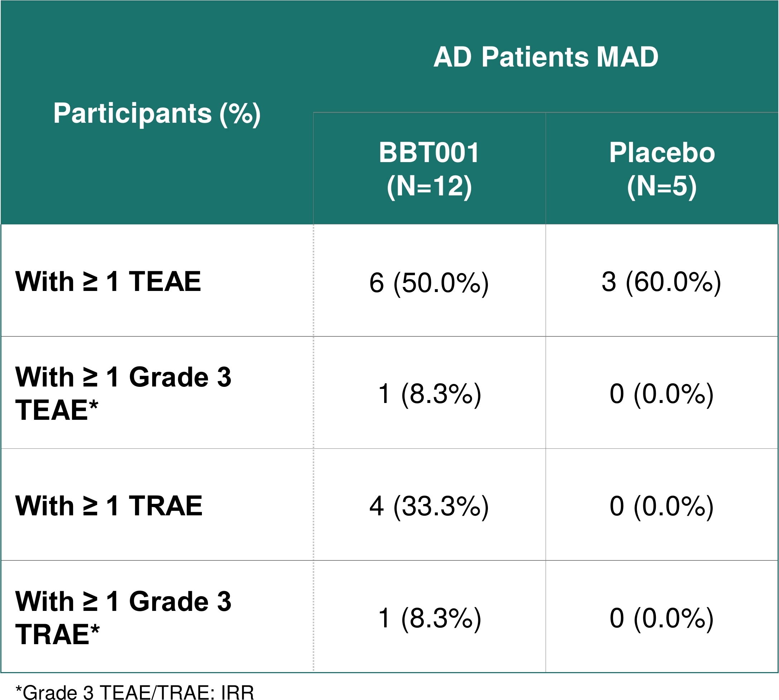
Task: Click the 3 (60.0%) cell
Action: click(662, 282)
